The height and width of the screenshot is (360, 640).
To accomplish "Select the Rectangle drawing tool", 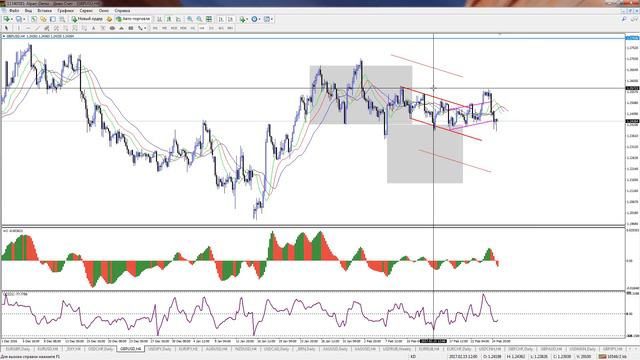I will pyautogui.click(x=131, y=28).
